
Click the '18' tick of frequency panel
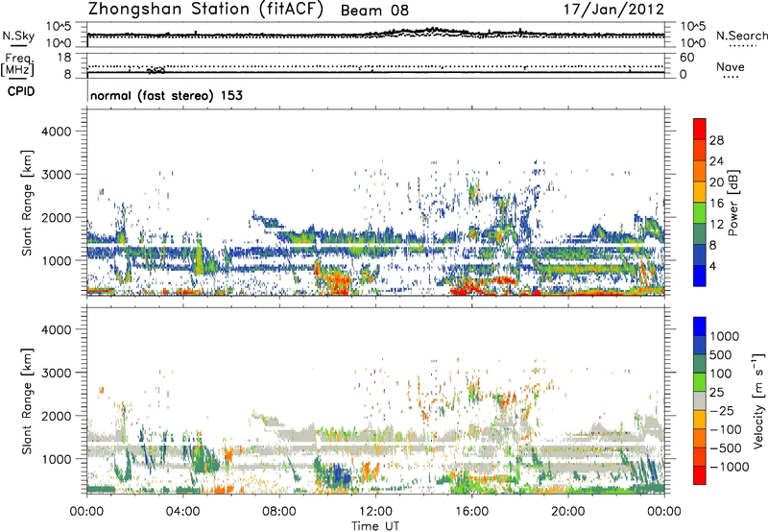click(x=64, y=58)
